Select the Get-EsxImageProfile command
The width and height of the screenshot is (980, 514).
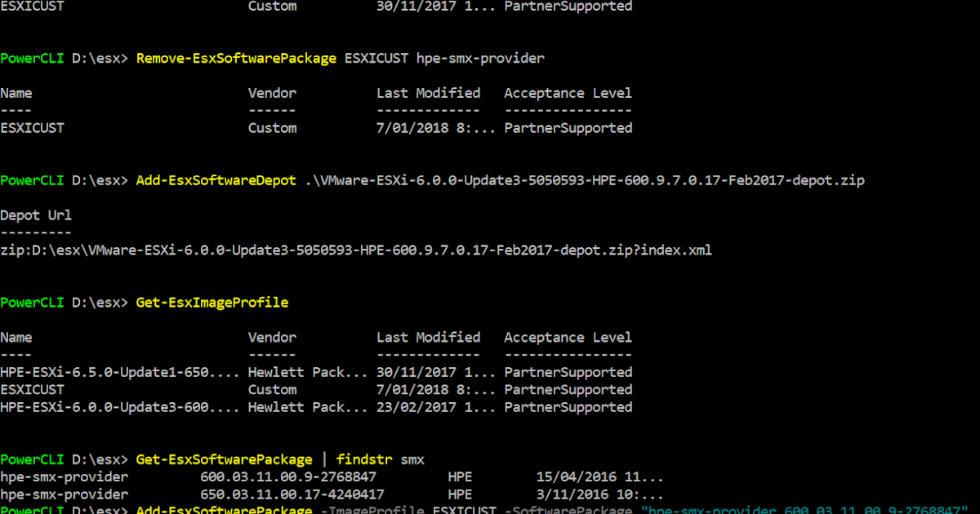(x=212, y=302)
